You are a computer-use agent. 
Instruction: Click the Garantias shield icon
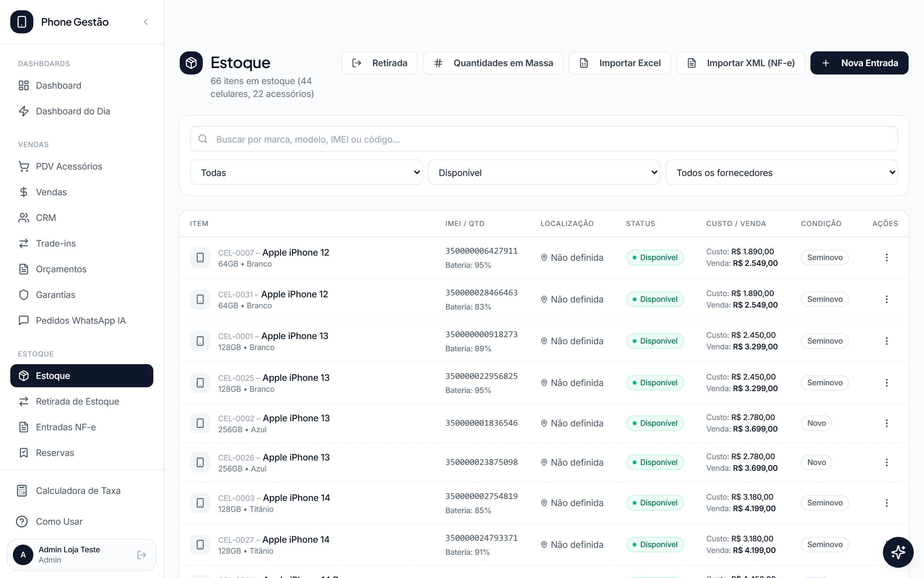24,295
